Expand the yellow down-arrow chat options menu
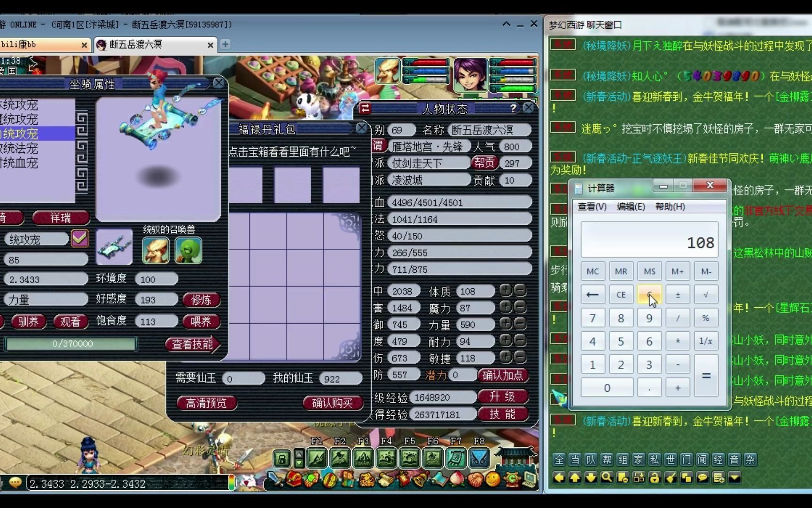The width and height of the screenshot is (812, 508). (x=734, y=478)
